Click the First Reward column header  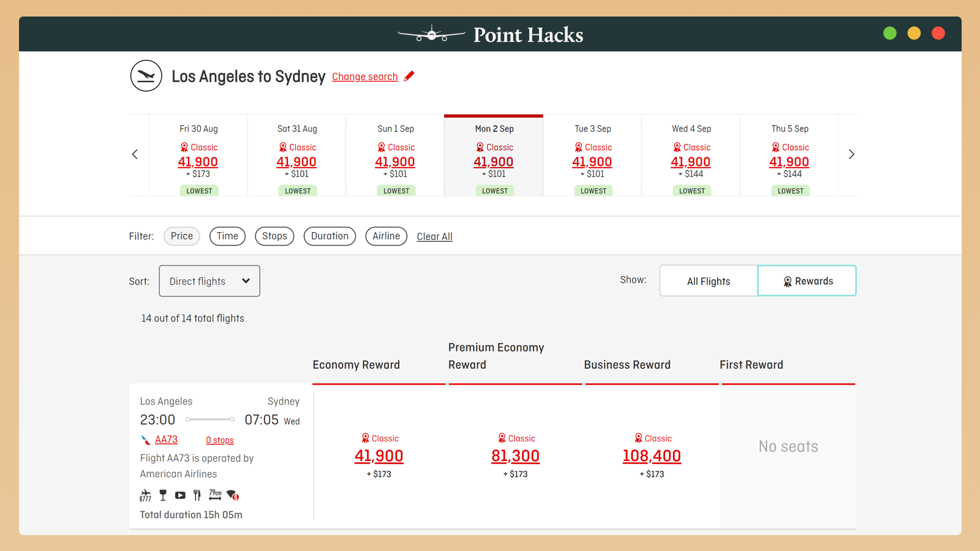752,365
